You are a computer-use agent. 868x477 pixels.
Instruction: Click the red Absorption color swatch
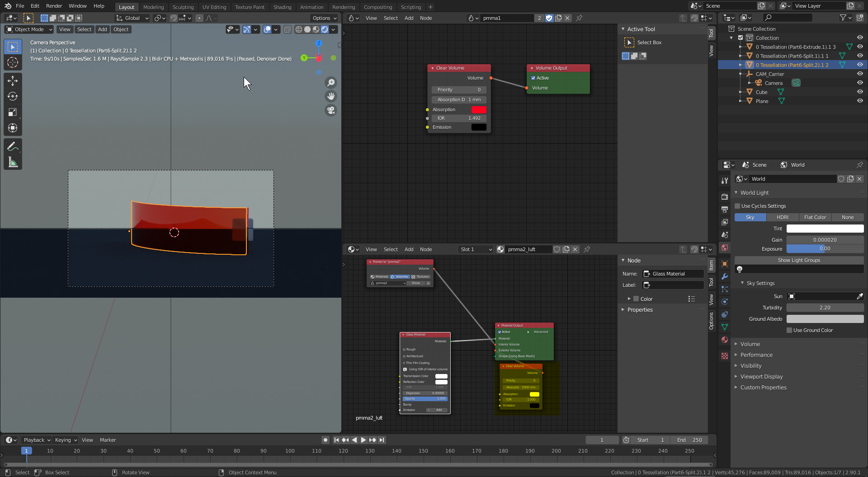(478, 110)
